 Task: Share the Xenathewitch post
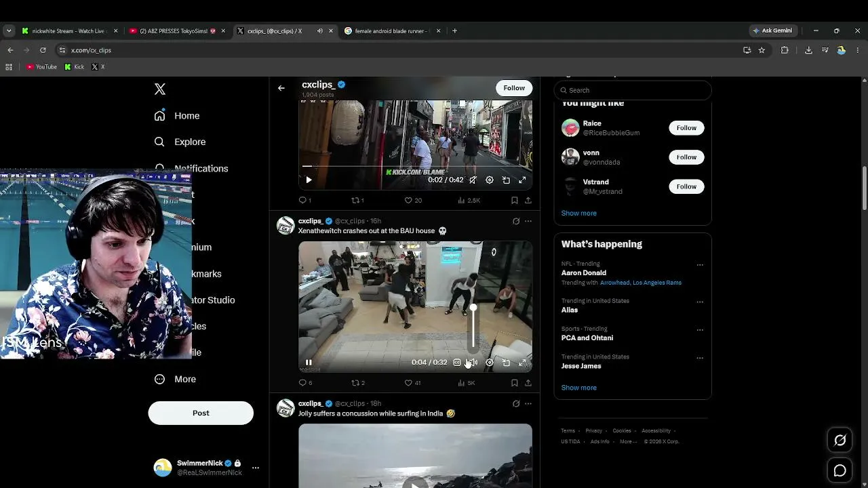528,383
